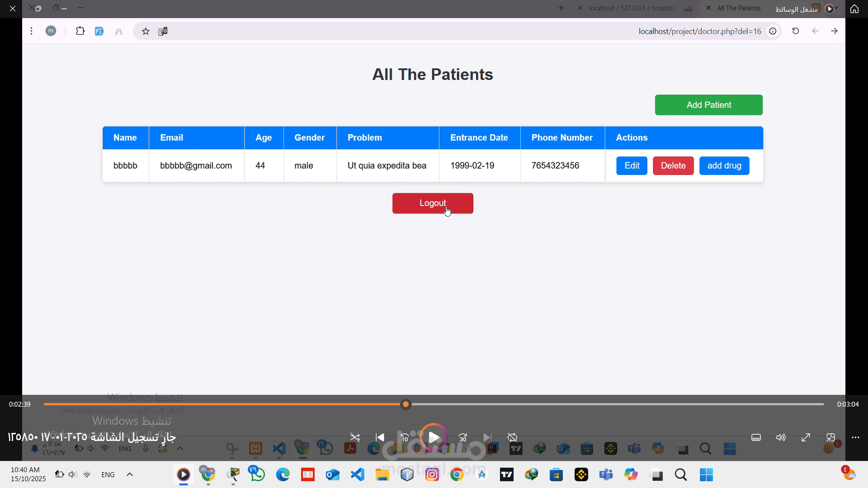Screen dimensions: 868x488
Task: Open Instagram from the taskbar
Action: tap(432, 474)
